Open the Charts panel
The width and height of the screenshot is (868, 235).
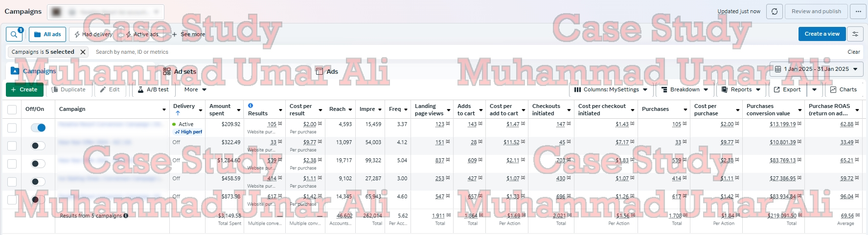(843, 89)
